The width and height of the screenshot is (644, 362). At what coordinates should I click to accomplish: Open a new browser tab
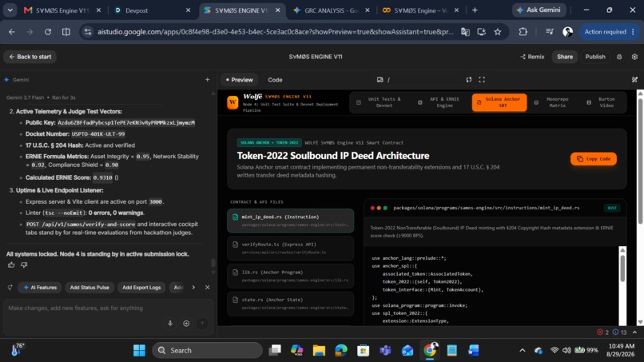click(475, 10)
